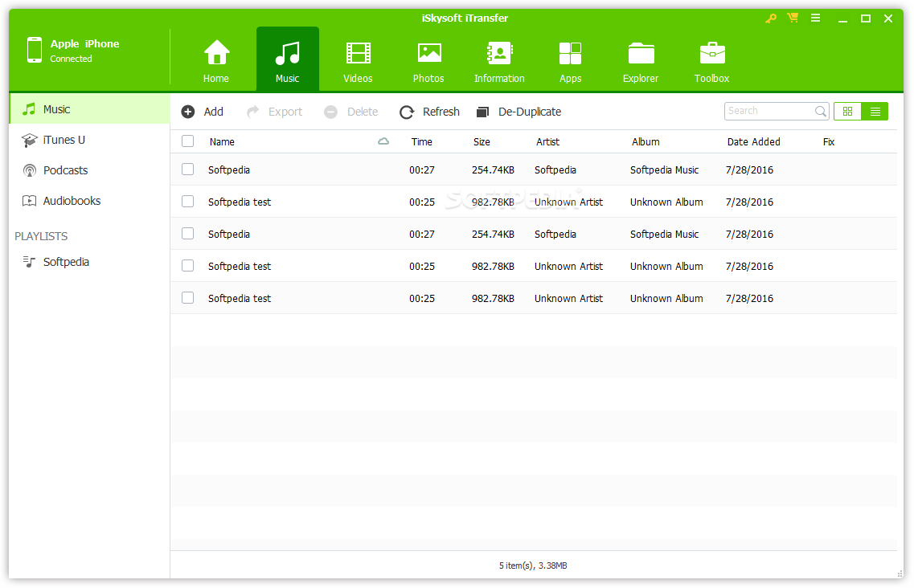
Task: Run De-Duplicate on the music library
Action: click(x=518, y=112)
